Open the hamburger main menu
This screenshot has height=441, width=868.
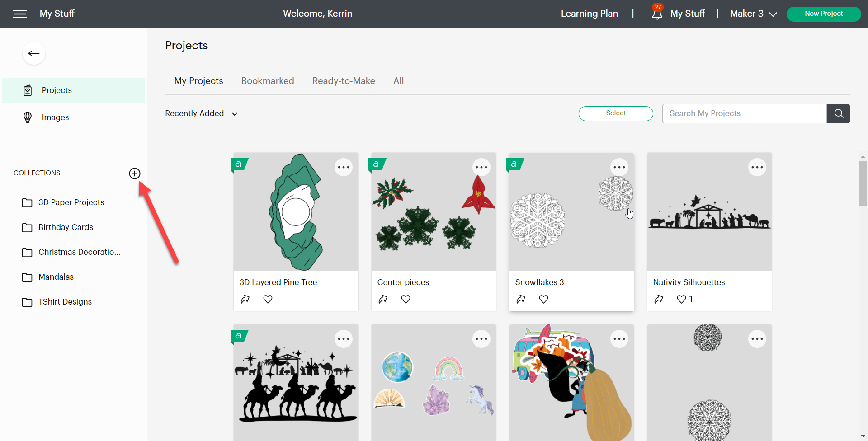20,14
